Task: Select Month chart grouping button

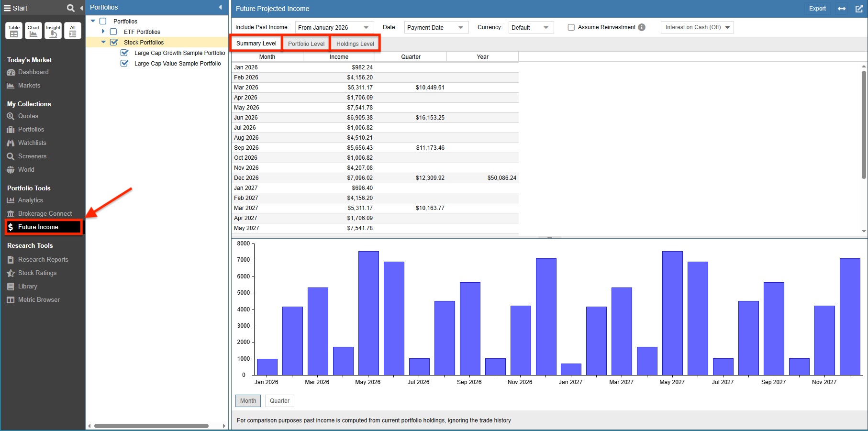Action: click(248, 401)
